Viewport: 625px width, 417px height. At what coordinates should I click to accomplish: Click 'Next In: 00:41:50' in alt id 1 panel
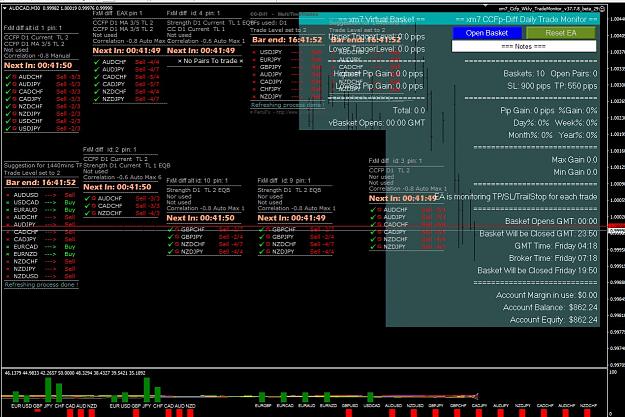click(x=38, y=65)
